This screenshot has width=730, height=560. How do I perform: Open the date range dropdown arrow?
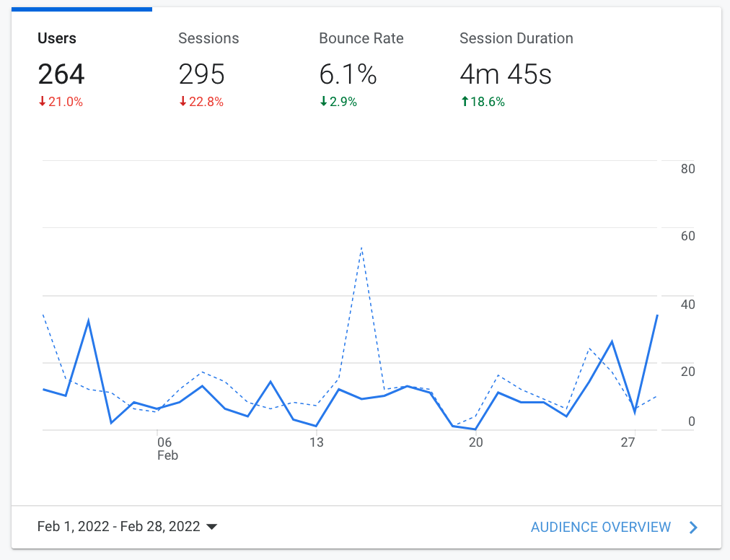click(211, 527)
